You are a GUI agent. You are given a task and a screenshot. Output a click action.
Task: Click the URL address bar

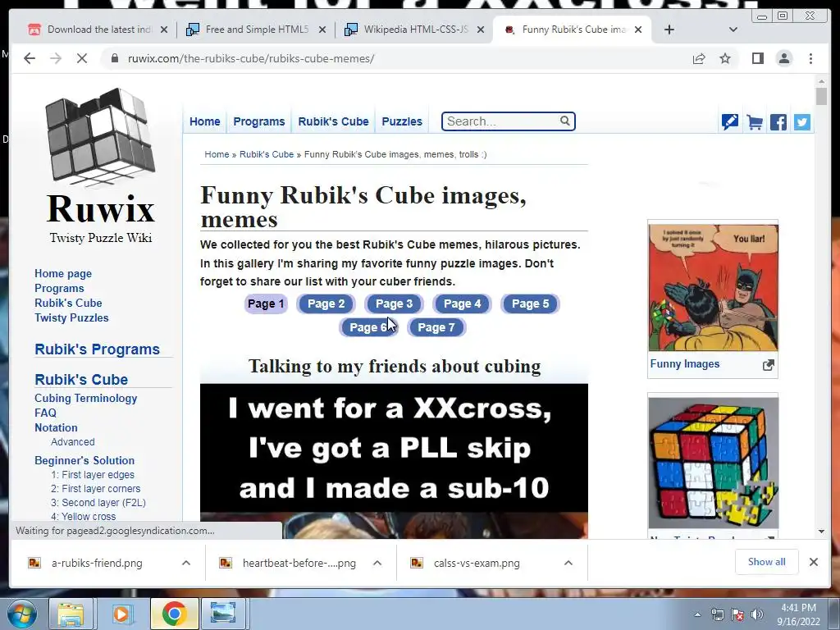click(x=396, y=58)
